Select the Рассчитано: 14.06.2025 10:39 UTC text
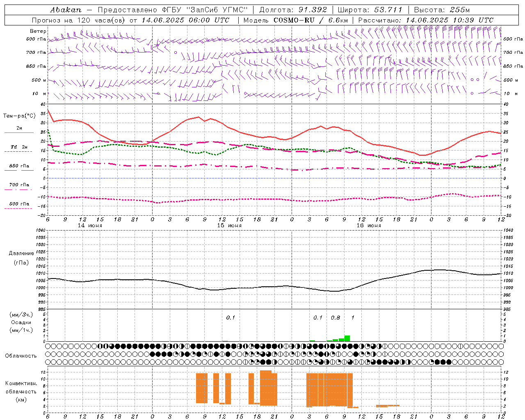Screen dimensions: 525x420 (x=426, y=20)
